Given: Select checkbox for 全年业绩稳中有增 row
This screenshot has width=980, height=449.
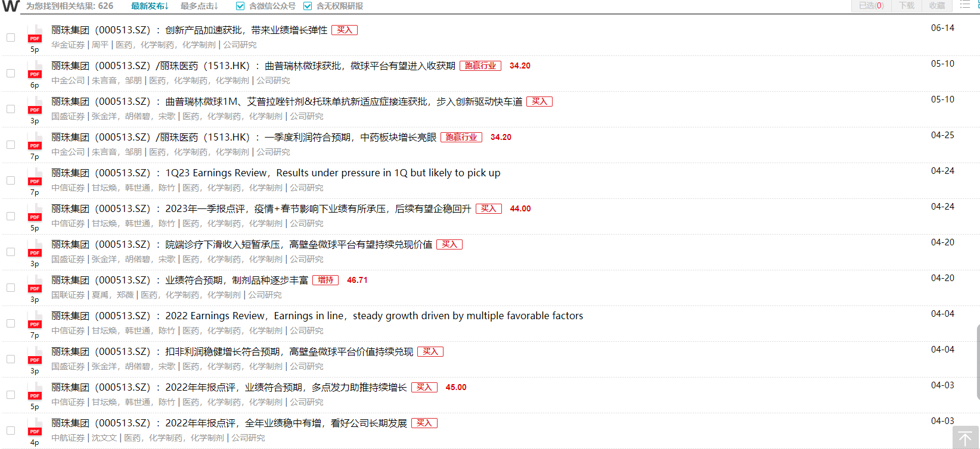Looking at the screenshot, I should pyautogui.click(x=11, y=431).
